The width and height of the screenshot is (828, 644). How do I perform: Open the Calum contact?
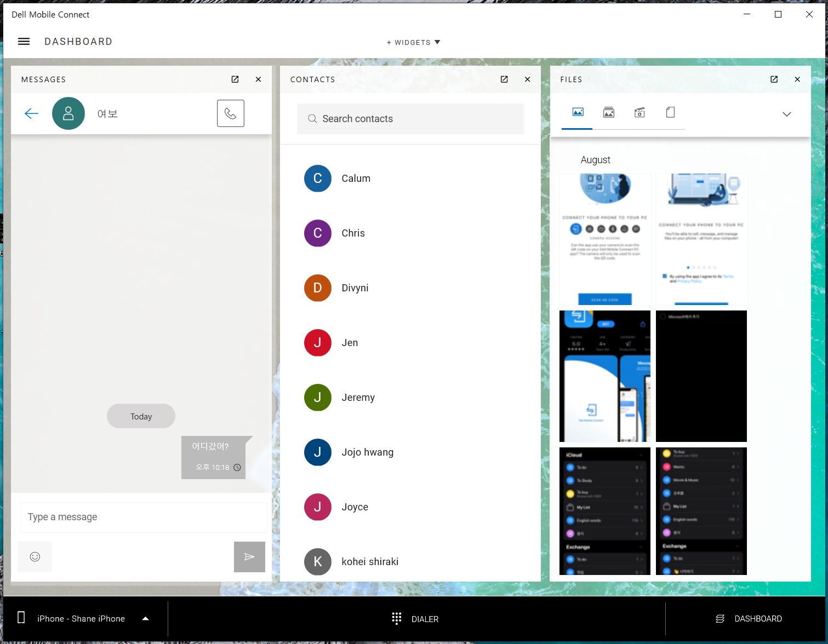coord(410,179)
